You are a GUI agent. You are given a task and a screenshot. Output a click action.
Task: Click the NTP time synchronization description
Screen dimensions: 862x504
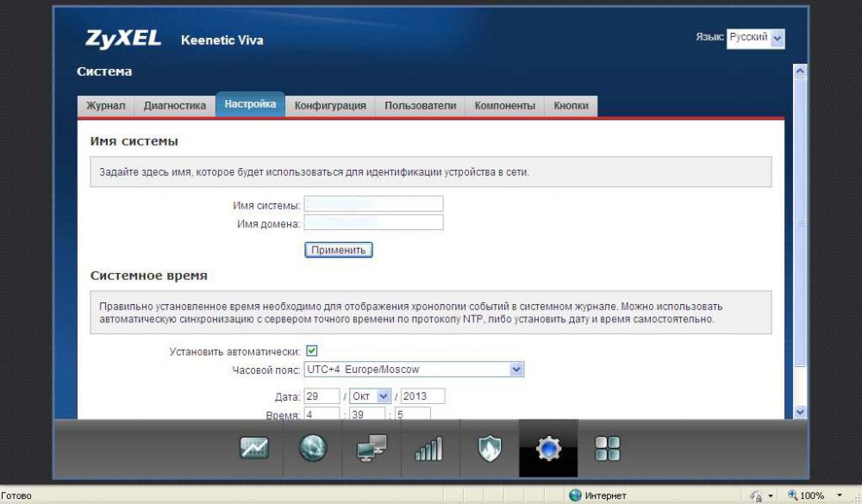click(x=410, y=313)
